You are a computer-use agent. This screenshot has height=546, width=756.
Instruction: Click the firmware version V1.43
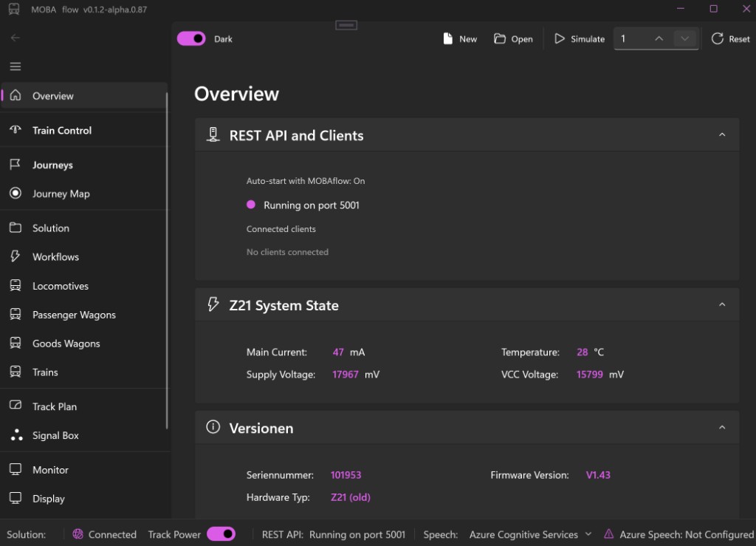pos(598,475)
